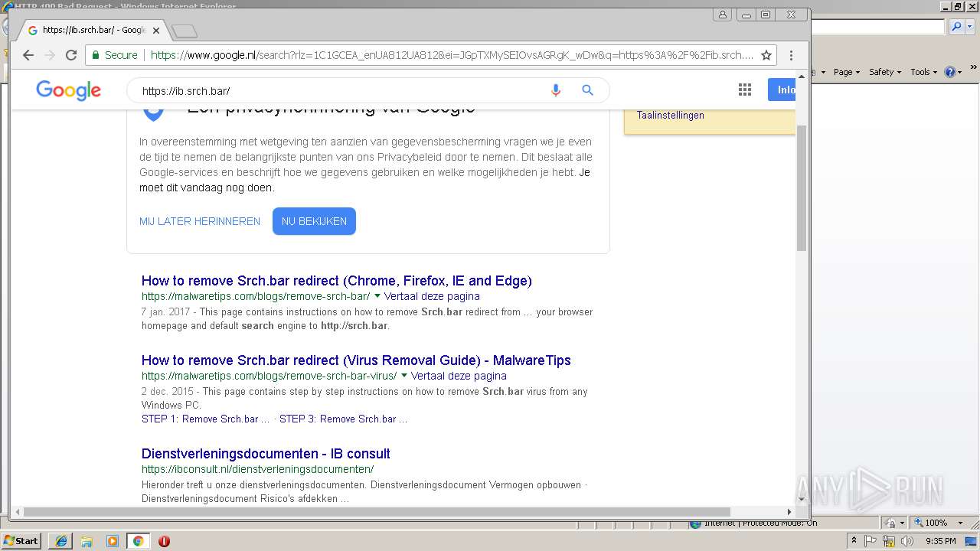Reload the page in Chrome

click(71, 55)
